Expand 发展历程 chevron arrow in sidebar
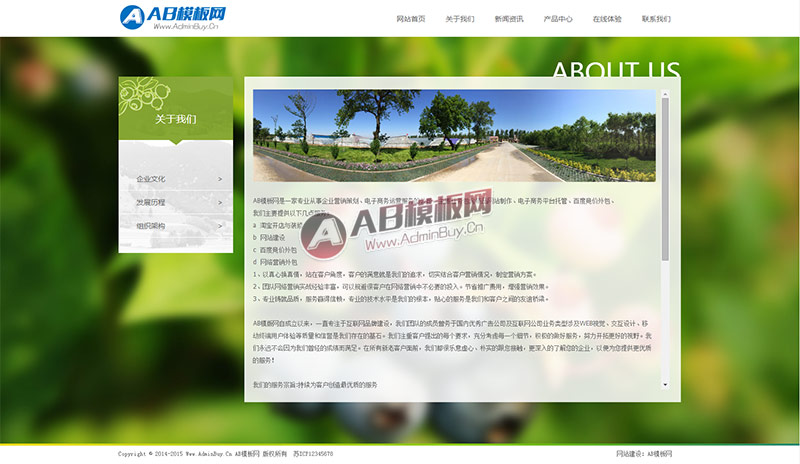The width and height of the screenshot is (800, 464). (220, 203)
